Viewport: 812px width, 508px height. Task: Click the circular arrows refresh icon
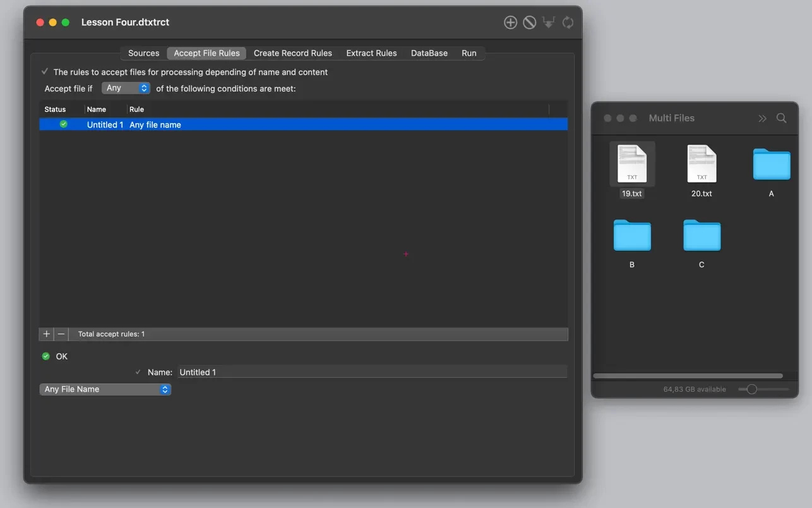pyautogui.click(x=568, y=23)
